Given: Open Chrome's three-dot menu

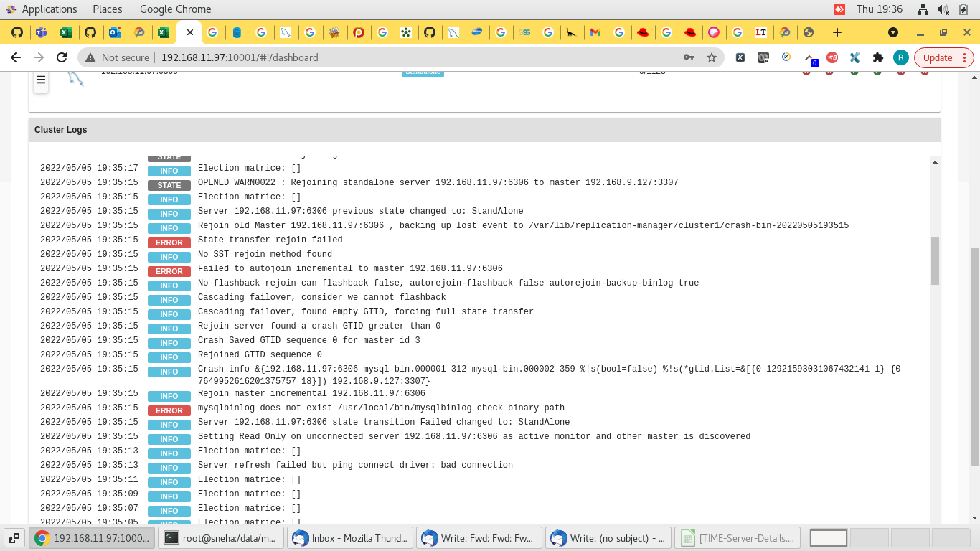Looking at the screenshot, I should [x=966, y=57].
